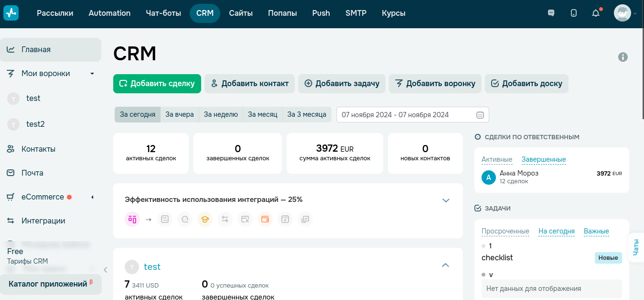Image resolution: width=644 pixels, height=300 pixels.
Task: Collapse the "Мои воронки" sidebar list
Action: click(92, 74)
